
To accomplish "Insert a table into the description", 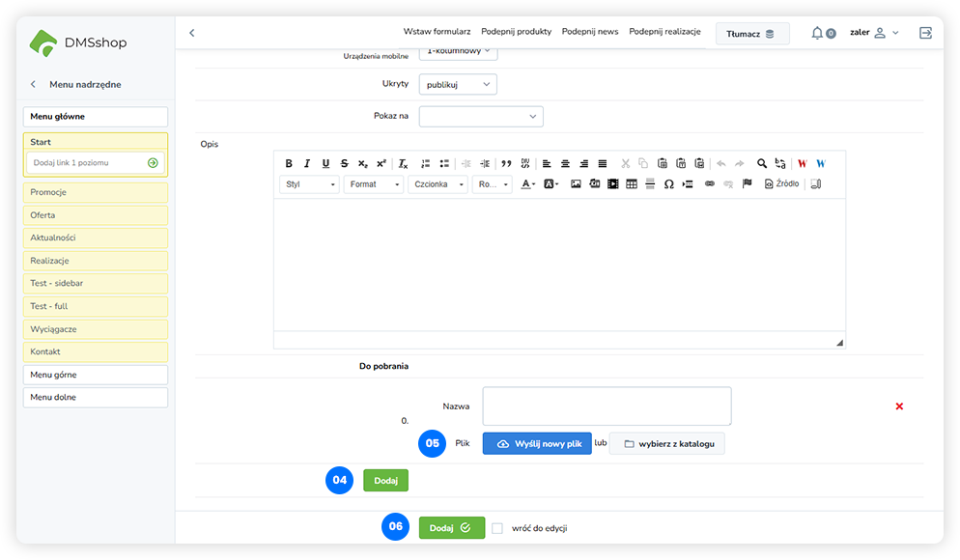I will coord(632,184).
